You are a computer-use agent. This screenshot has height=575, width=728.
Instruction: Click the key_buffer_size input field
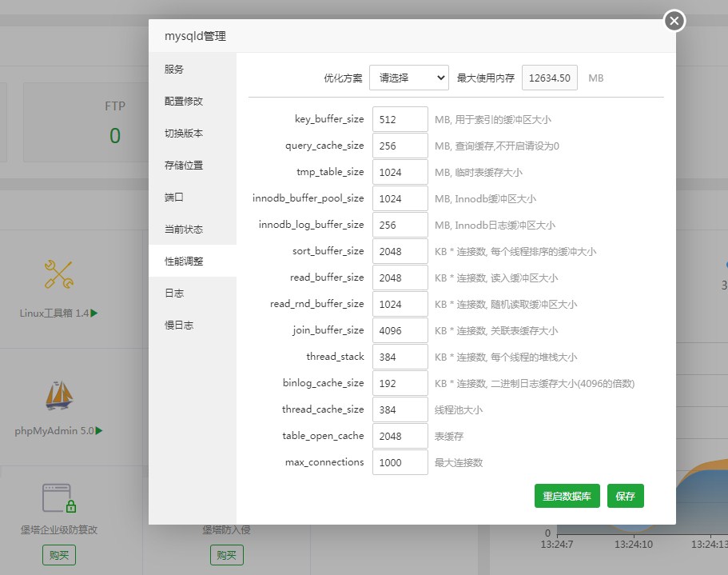point(400,118)
